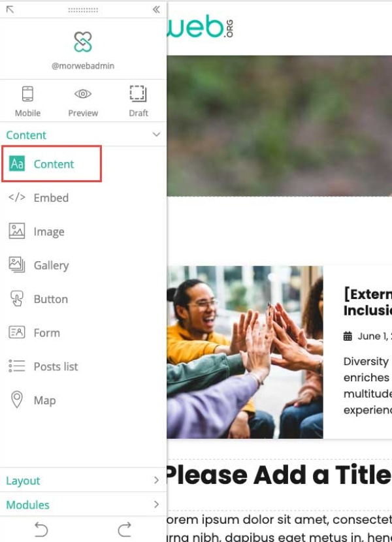
Task: Click the calendar icon by June 1
Action: (348, 336)
